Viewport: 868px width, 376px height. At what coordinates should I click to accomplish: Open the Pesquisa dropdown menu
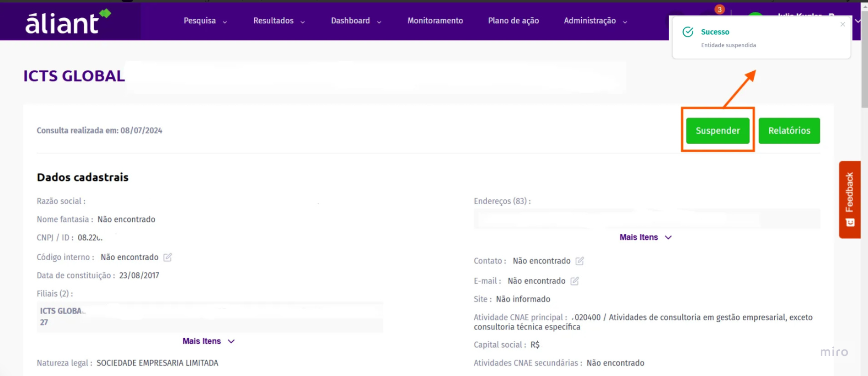[x=205, y=21]
